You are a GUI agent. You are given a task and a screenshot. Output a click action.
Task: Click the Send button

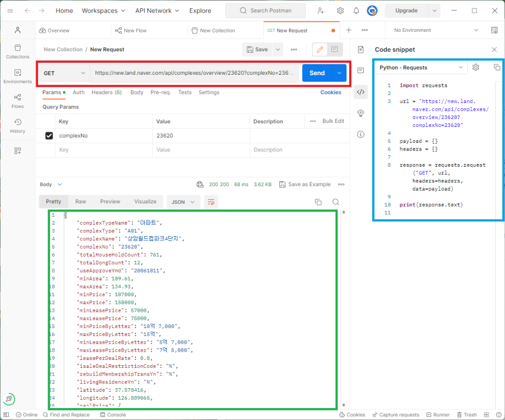pos(317,73)
